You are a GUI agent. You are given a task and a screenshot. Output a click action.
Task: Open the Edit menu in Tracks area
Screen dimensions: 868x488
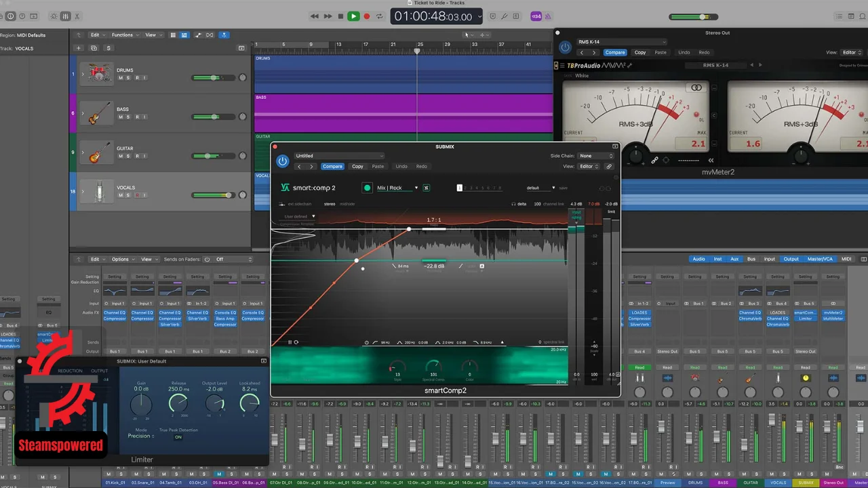pos(97,35)
